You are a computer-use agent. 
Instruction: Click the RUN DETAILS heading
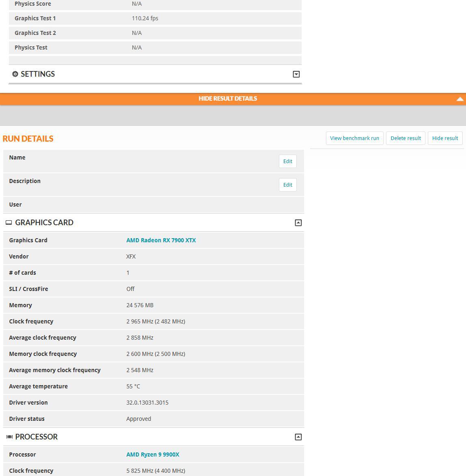[28, 139]
